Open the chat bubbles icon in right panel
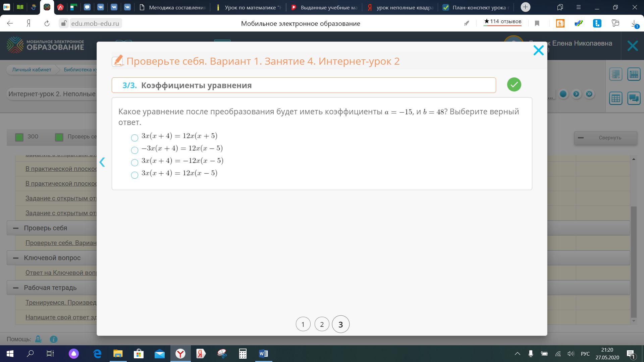644x362 pixels. tap(634, 99)
